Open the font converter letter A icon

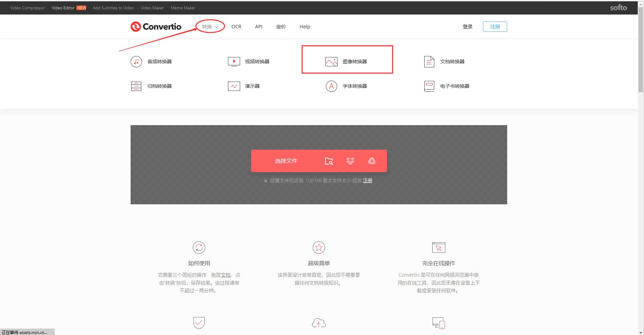click(331, 86)
